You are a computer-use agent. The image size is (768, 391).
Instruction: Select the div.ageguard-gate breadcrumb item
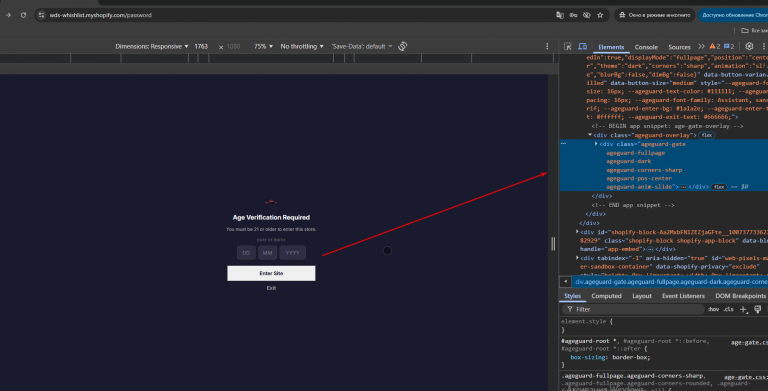(671, 282)
